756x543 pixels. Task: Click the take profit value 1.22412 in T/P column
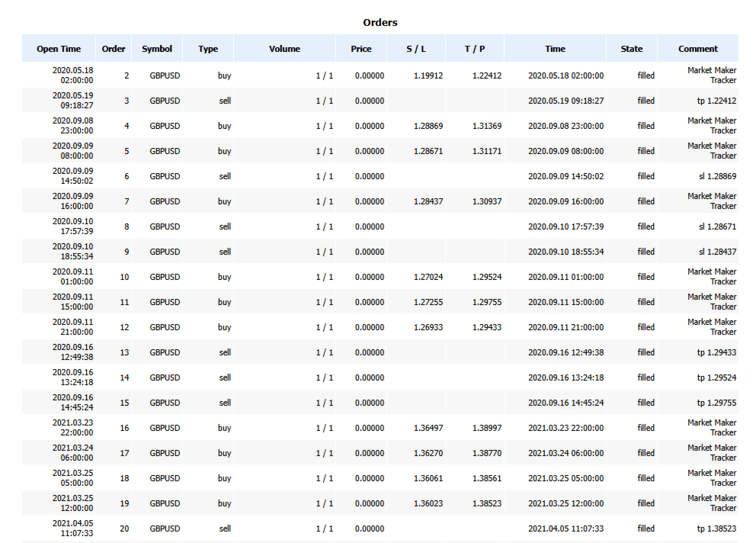487,76
